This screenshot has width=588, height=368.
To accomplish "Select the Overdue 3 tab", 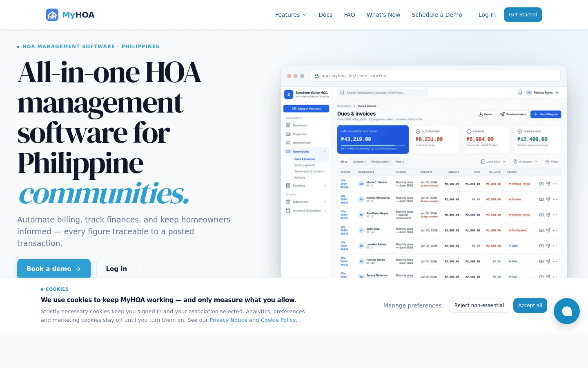I will point(359,162).
